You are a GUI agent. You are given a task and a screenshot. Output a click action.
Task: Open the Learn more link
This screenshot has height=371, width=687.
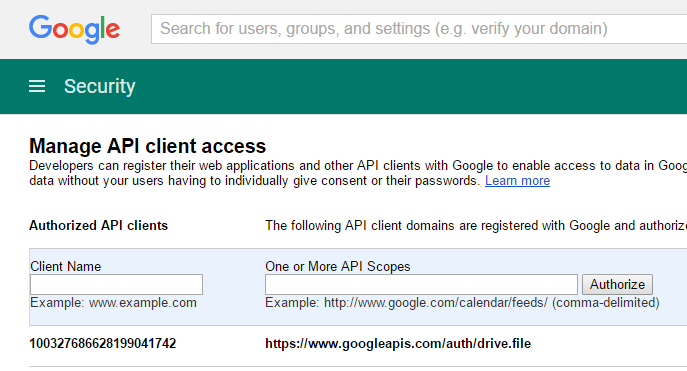pyautogui.click(x=517, y=180)
